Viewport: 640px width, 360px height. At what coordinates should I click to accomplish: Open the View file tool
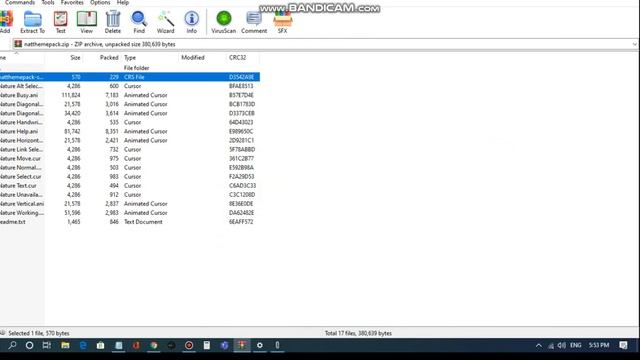click(x=86, y=22)
